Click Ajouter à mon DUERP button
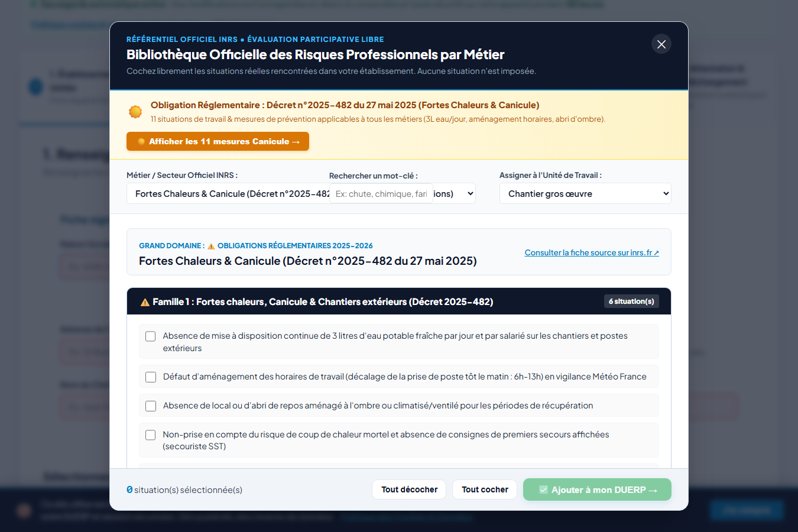Viewport: 798px width, 532px height. [597, 489]
